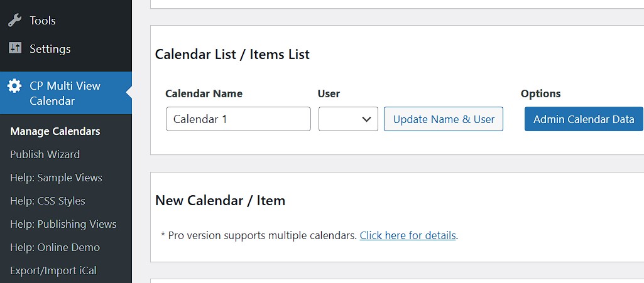Open the Publish Wizard page
This screenshot has height=283, width=644.
click(x=45, y=154)
